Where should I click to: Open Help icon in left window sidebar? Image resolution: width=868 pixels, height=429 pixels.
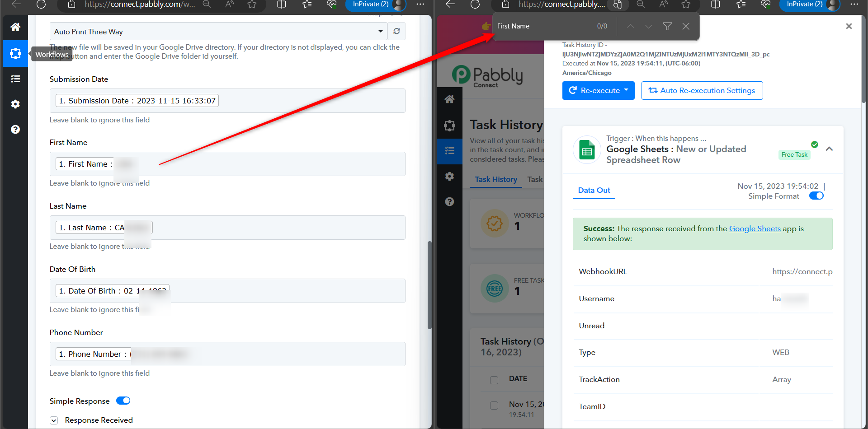click(x=15, y=130)
